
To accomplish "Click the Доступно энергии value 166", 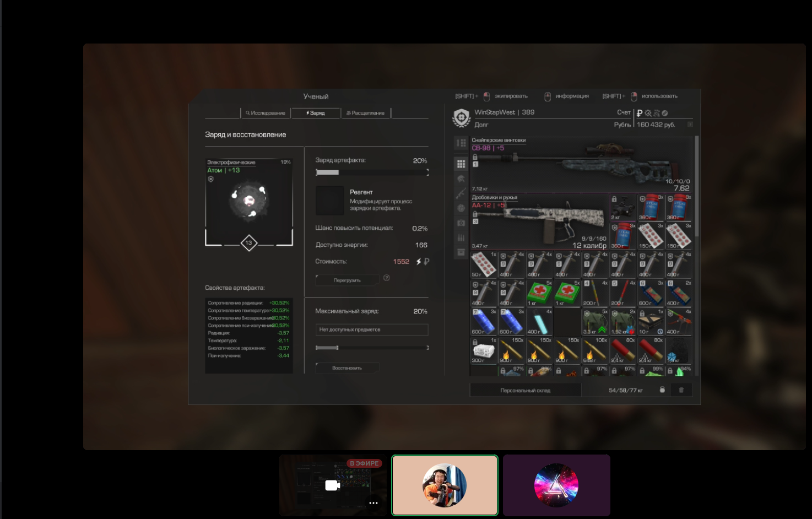I will pos(421,245).
